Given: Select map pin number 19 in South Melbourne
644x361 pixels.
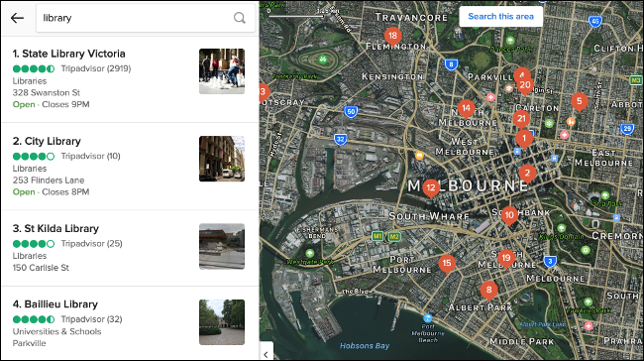Looking at the screenshot, I should [x=506, y=259].
